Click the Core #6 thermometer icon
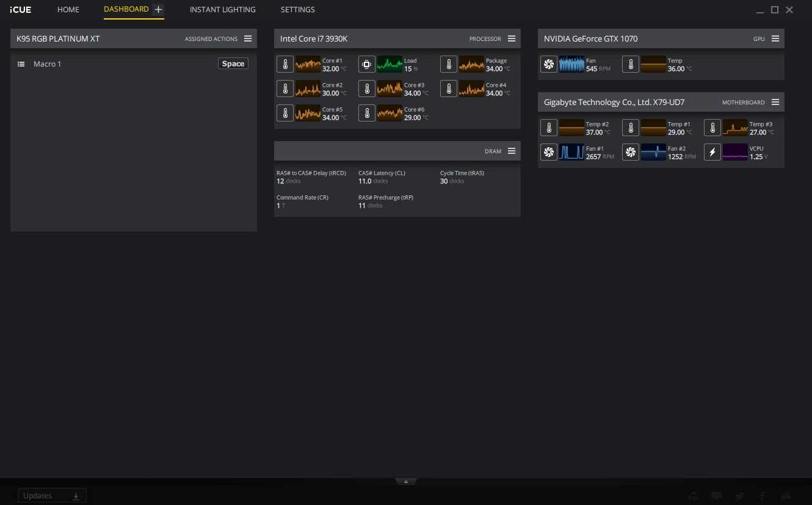 point(367,113)
